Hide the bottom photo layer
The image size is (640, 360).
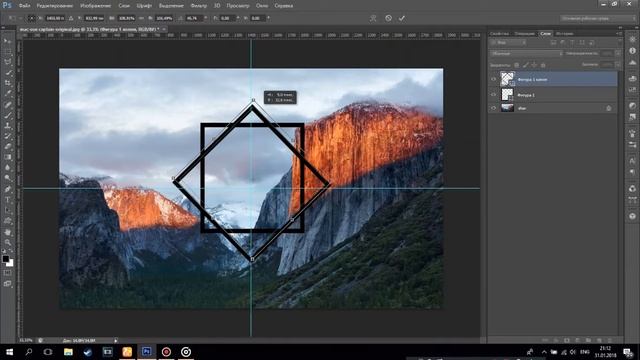click(493, 108)
